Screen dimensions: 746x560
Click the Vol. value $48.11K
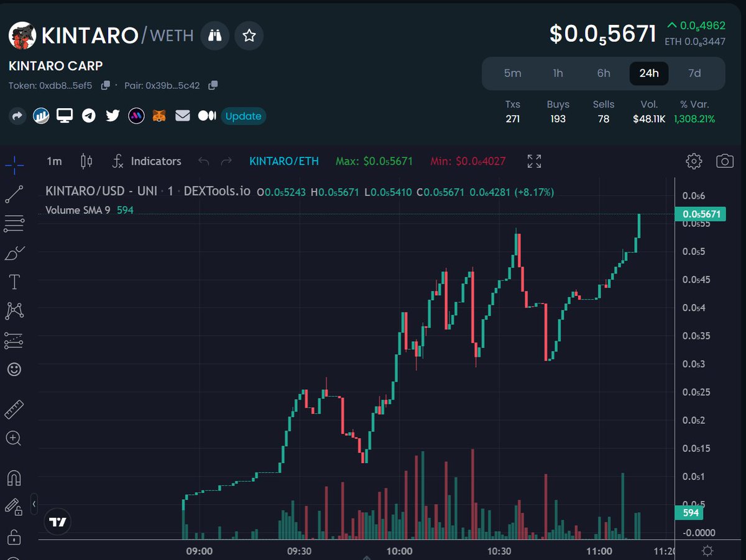pyautogui.click(x=649, y=119)
